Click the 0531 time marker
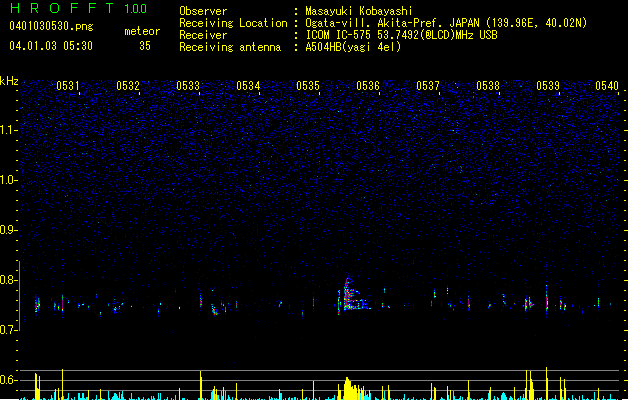The height and width of the screenshot is (400, 629). [x=68, y=86]
